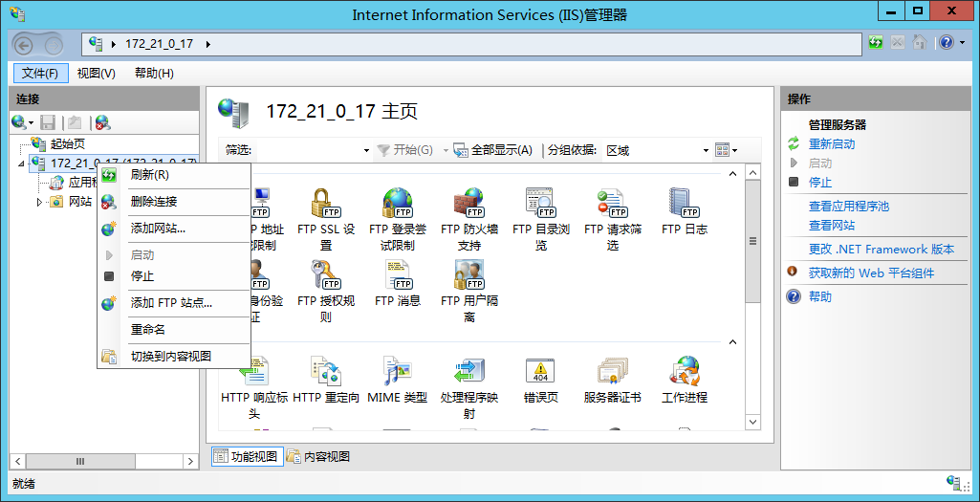This screenshot has width=980, height=502.
Task: Click the back navigation arrow button
Action: point(24,44)
